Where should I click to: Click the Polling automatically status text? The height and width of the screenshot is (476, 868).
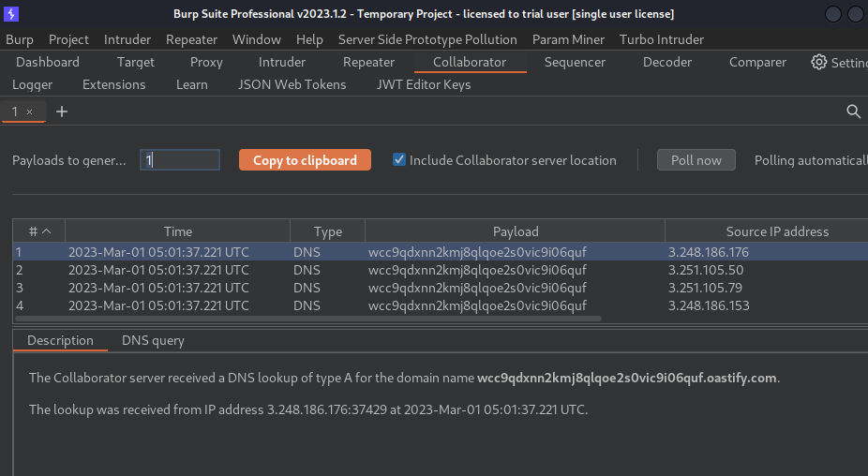(x=811, y=160)
